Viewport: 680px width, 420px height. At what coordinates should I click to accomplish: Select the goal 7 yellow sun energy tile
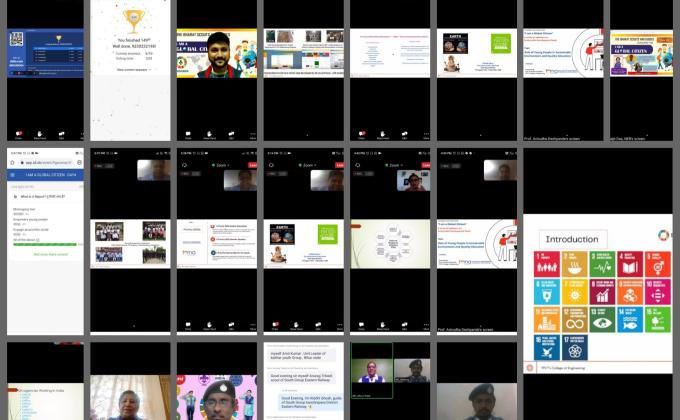pyautogui.click(x=575, y=292)
